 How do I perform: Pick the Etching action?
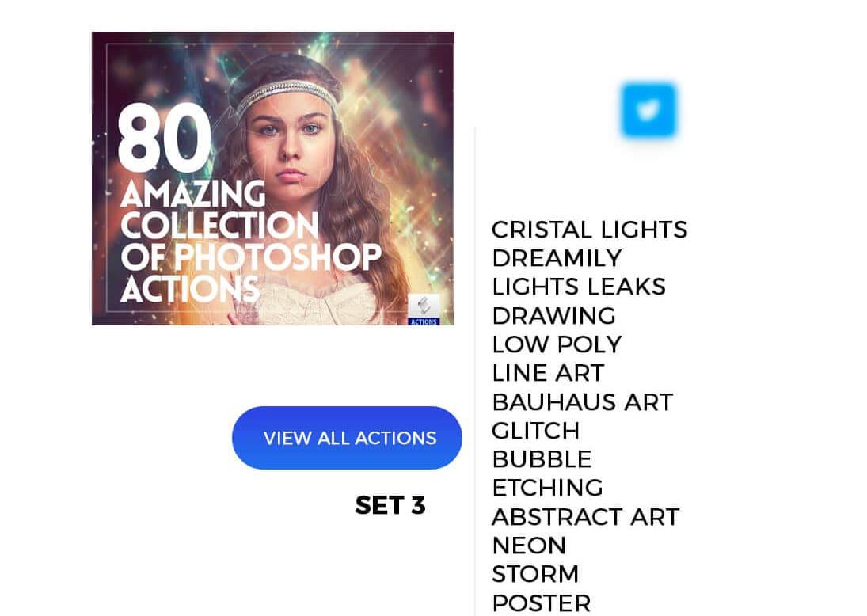[x=547, y=489]
